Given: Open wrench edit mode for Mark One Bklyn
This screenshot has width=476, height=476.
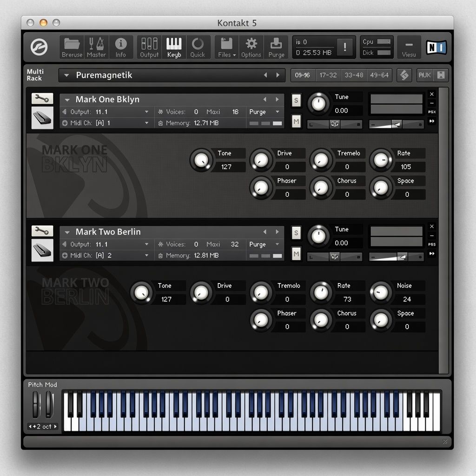Looking at the screenshot, I should [42, 99].
